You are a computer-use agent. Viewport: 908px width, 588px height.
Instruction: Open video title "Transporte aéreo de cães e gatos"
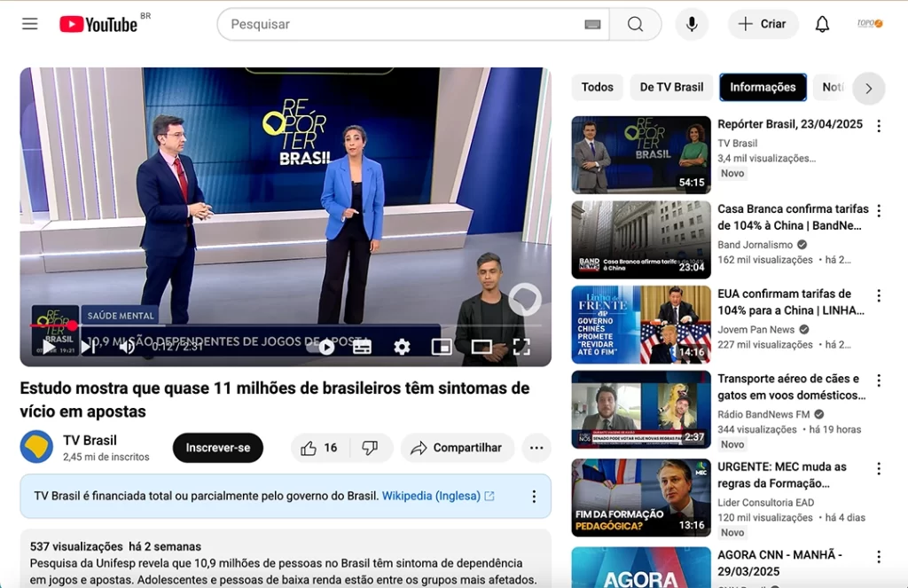pos(792,387)
